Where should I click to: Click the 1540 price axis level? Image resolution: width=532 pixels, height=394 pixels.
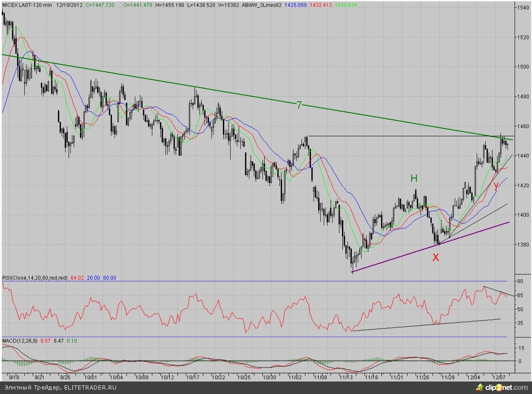(x=522, y=8)
